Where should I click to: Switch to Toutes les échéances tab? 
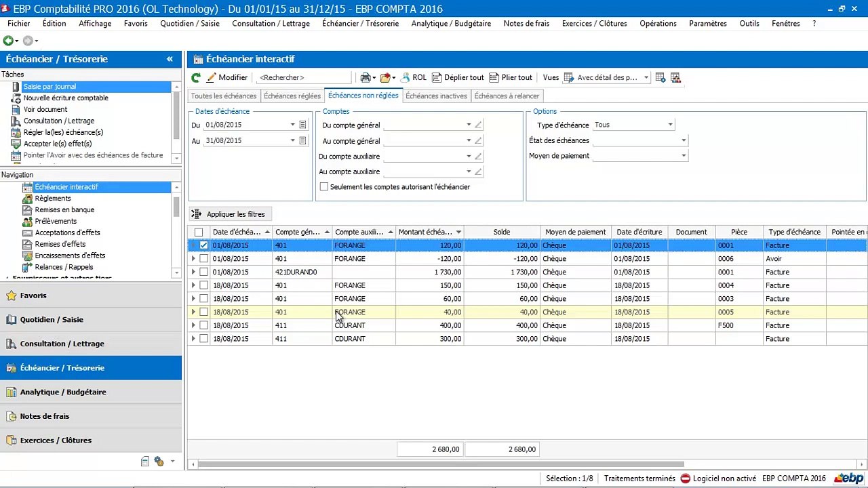pyautogui.click(x=224, y=96)
